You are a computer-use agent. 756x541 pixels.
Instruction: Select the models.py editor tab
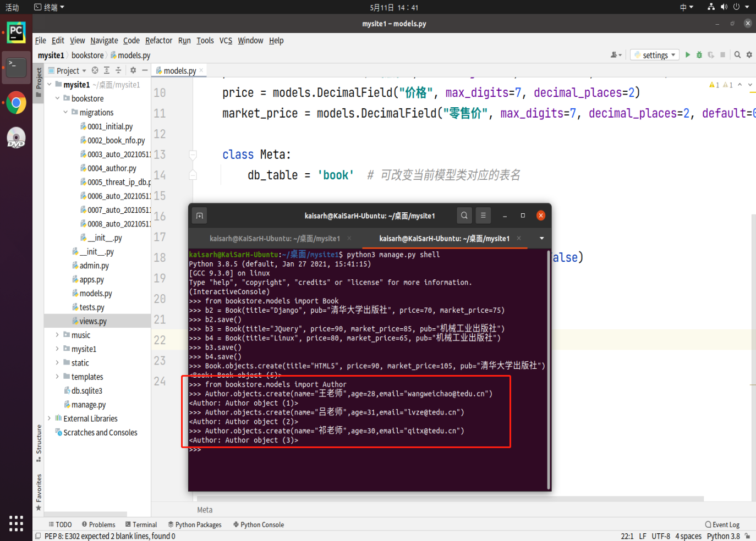coord(179,70)
